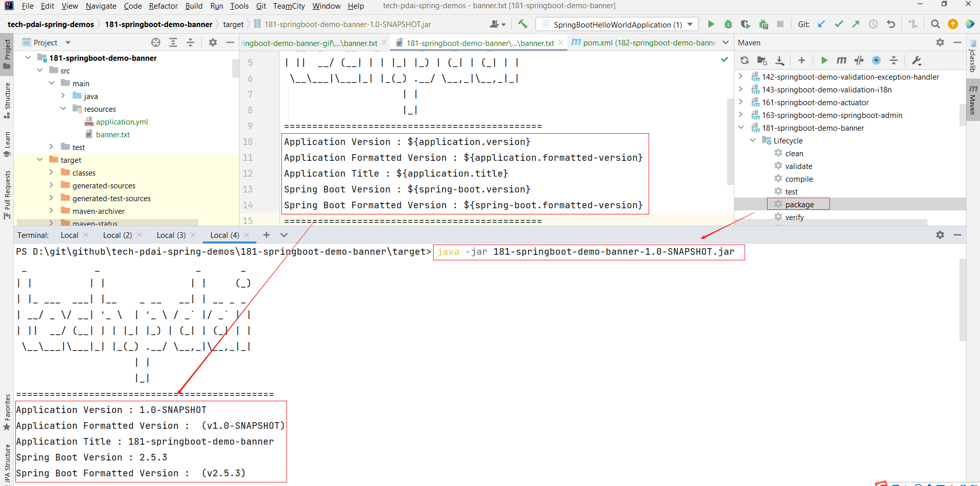Reload all Maven projects
Screen dimensions: 980x486
click(x=745, y=60)
